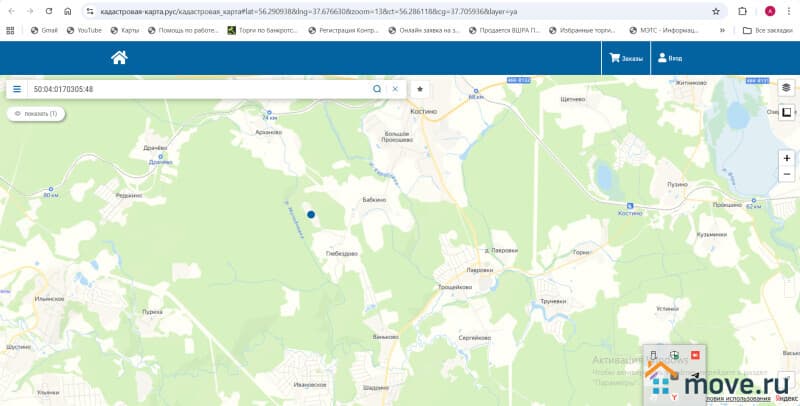The height and width of the screenshot is (406, 800).
Task: Open the YouTube bookmark
Action: [x=84, y=30]
